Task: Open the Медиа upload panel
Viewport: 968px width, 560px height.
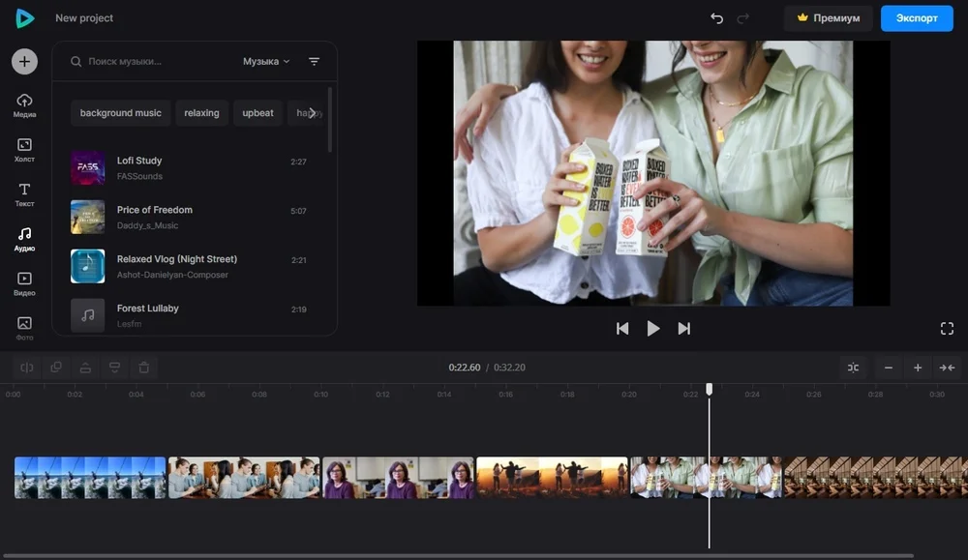Action: pyautogui.click(x=25, y=105)
